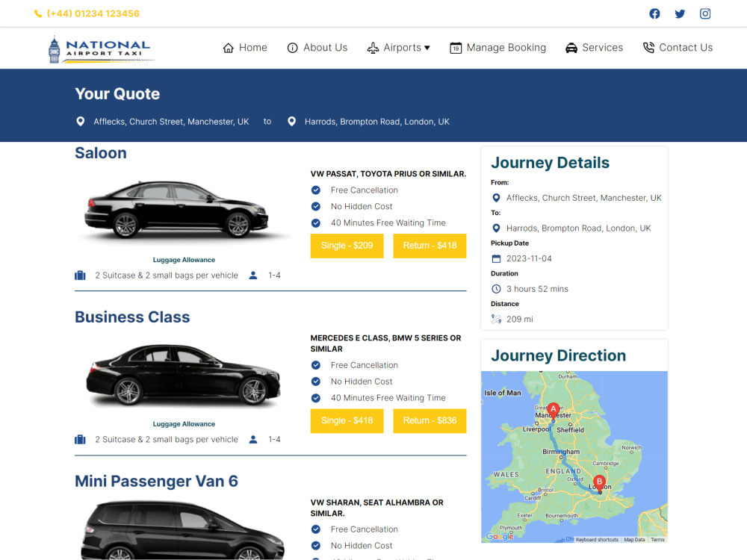The height and width of the screenshot is (560, 747).
Task: Open the map Terms link
Action: tap(657, 540)
